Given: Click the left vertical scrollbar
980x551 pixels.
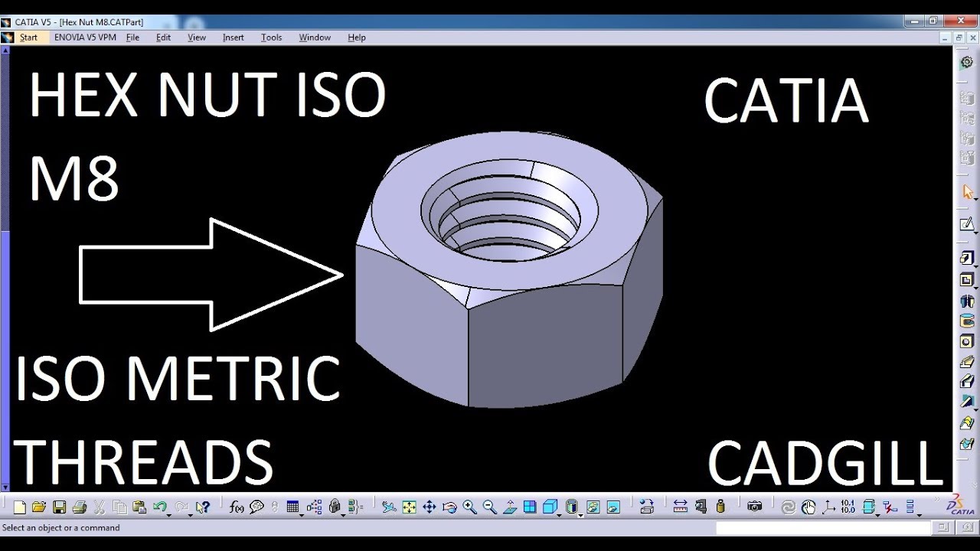Looking at the screenshot, I should pyautogui.click(x=5, y=268).
